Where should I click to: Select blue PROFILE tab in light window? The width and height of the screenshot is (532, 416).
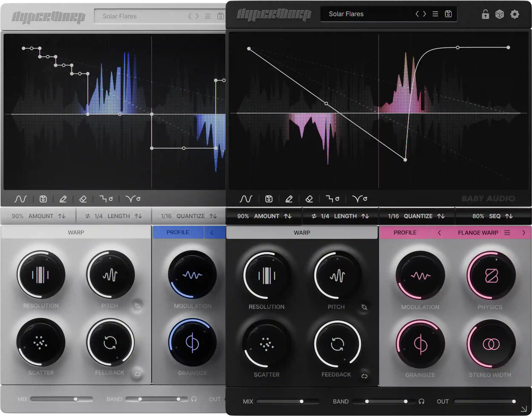pyautogui.click(x=178, y=232)
